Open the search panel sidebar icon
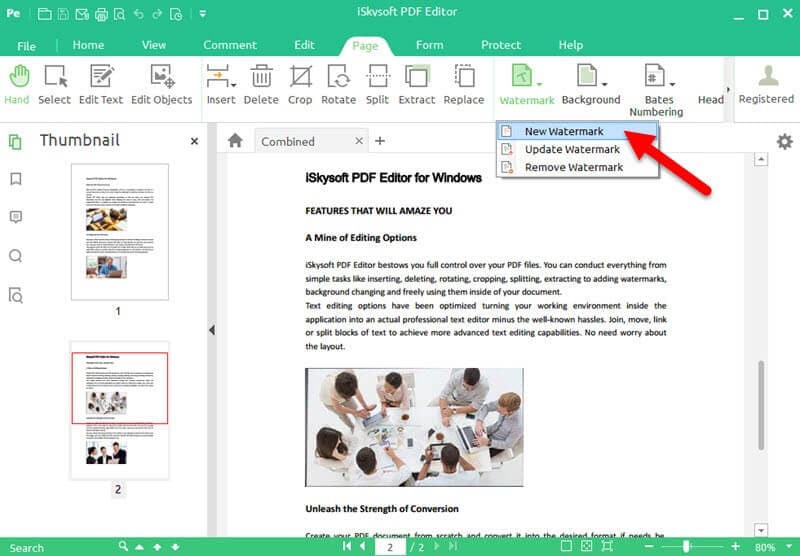 click(16, 256)
